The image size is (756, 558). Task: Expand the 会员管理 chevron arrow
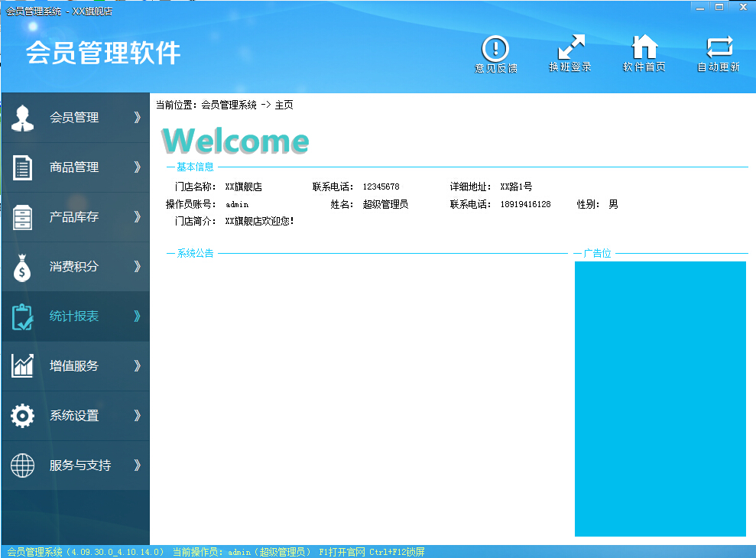click(x=137, y=118)
